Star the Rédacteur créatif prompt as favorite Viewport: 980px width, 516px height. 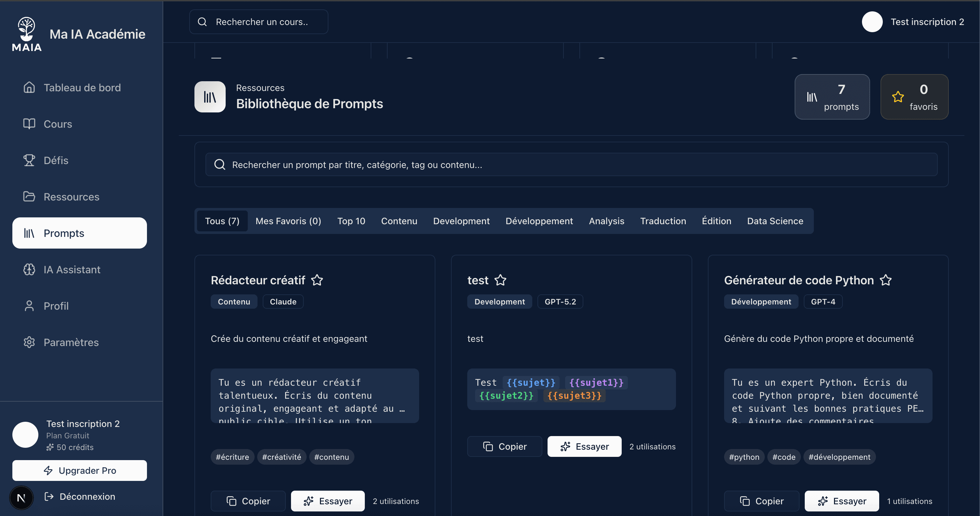pos(317,280)
